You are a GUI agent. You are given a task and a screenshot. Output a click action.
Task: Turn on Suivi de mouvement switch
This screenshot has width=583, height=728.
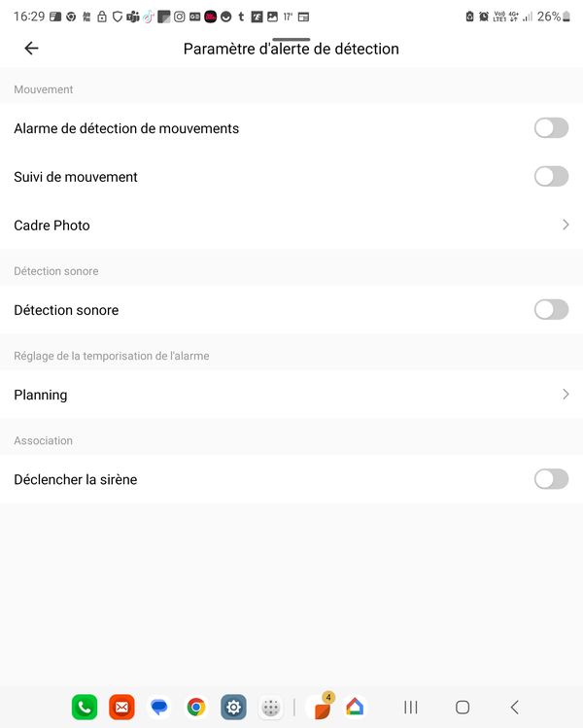[551, 177]
